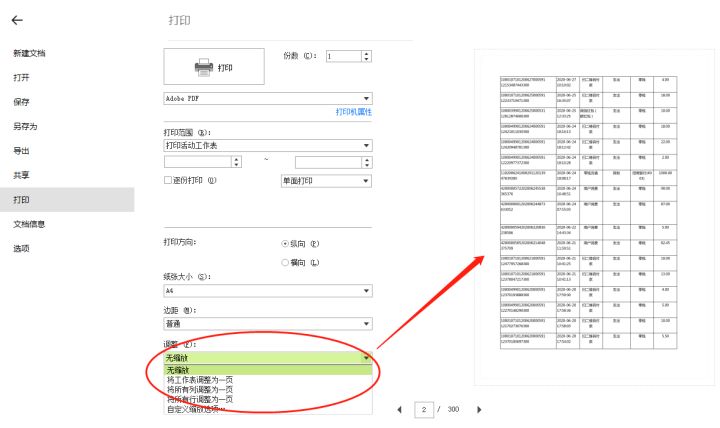This screenshot has height=428, width=720.
Task: Click the copies spinner arrows
Action: 366,56
